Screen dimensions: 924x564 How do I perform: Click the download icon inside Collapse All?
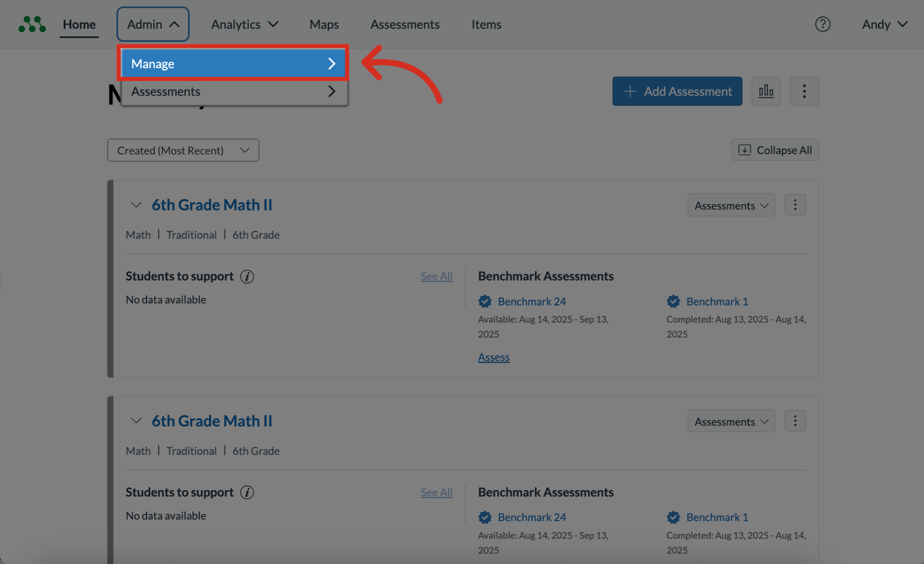point(744,150)
